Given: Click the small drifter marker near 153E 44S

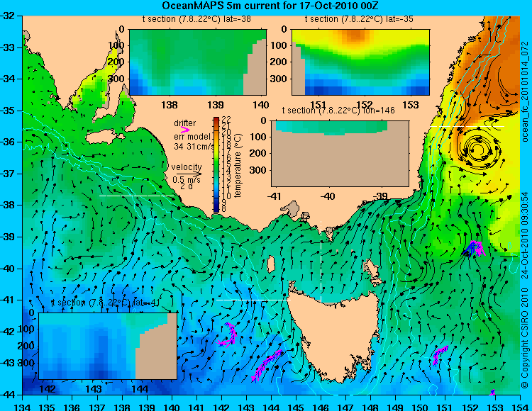Looking at the screenshot, I should point(492,393).
